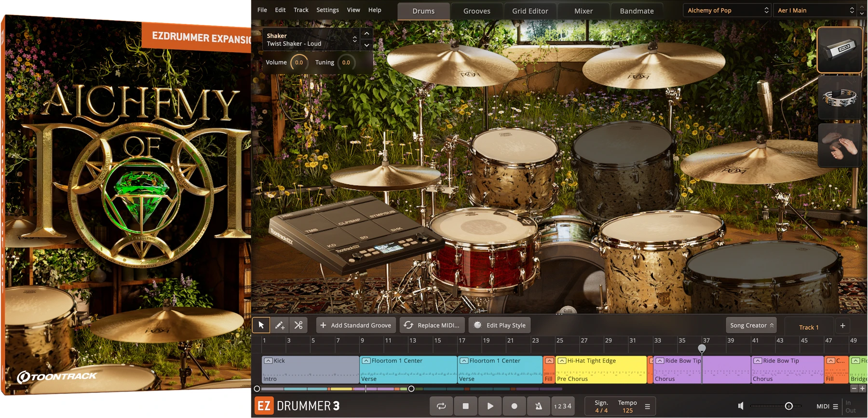Select previous shaker instrument with up chevron
868x418 pixels.
click(366, 33)
